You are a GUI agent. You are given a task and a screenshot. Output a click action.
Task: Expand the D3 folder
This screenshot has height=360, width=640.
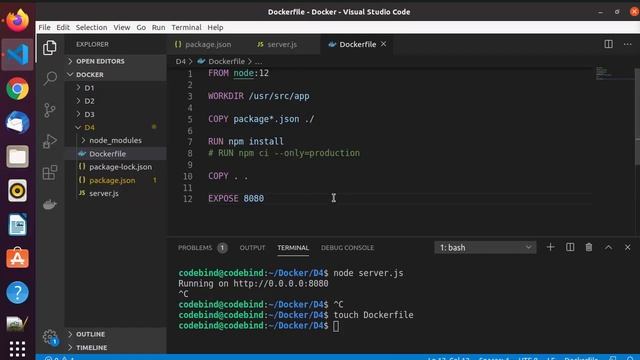coord(116,114)
